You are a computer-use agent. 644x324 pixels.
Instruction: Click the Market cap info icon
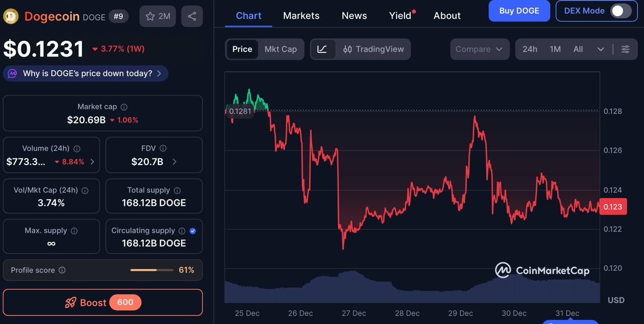coord(124,107)
